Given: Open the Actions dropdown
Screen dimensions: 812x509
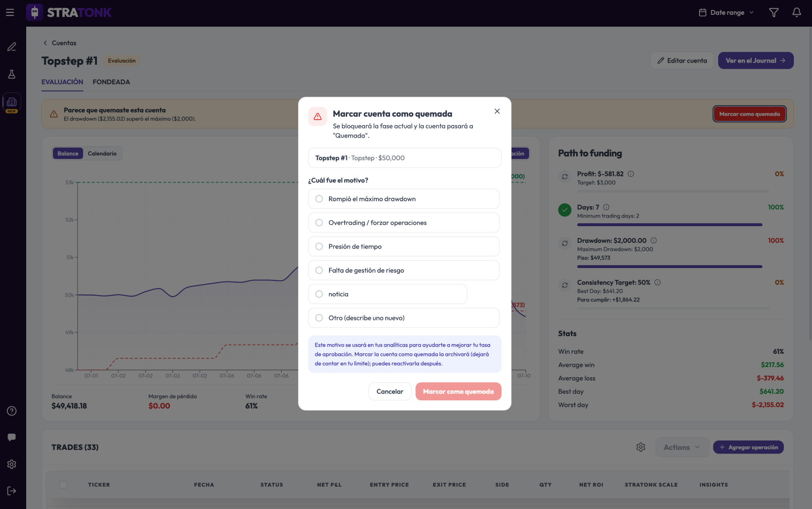Looking at the screenshot, I should [x=682, y=447].
